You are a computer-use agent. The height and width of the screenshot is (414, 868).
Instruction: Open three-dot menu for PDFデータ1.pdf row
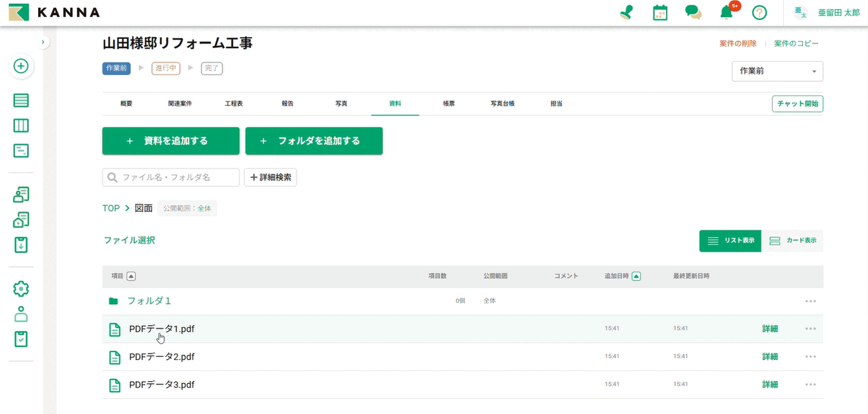(810, 329)
